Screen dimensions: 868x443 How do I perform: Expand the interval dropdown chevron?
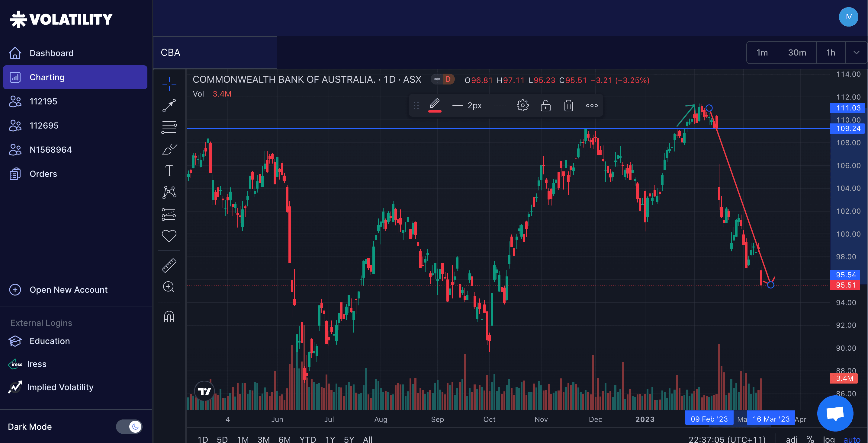pos(856,53)
